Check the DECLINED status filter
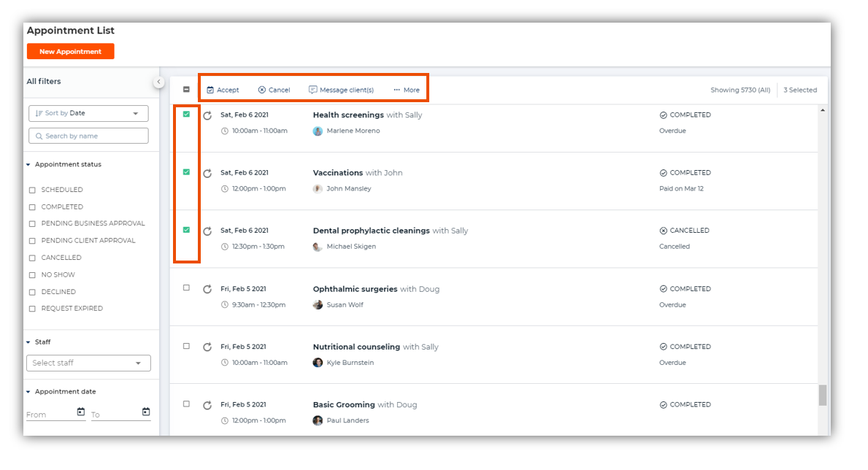The height and width of the screenshot is (470, 868). coord(32,292)
